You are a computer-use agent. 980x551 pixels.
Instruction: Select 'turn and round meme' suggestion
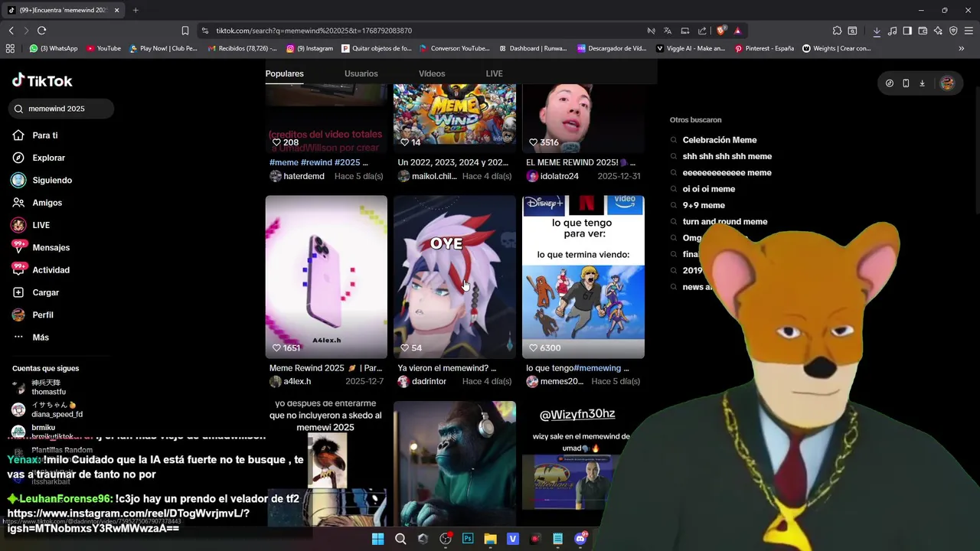coord(724,222)
